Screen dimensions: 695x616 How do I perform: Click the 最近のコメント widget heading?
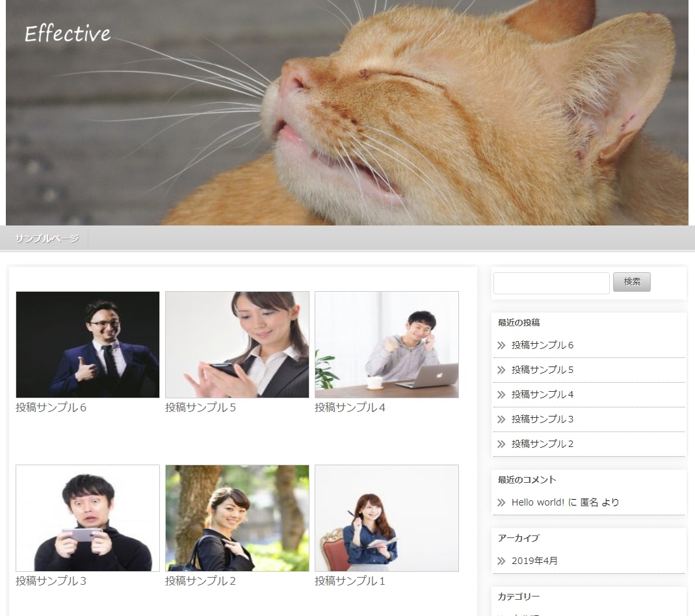[527, 480]
